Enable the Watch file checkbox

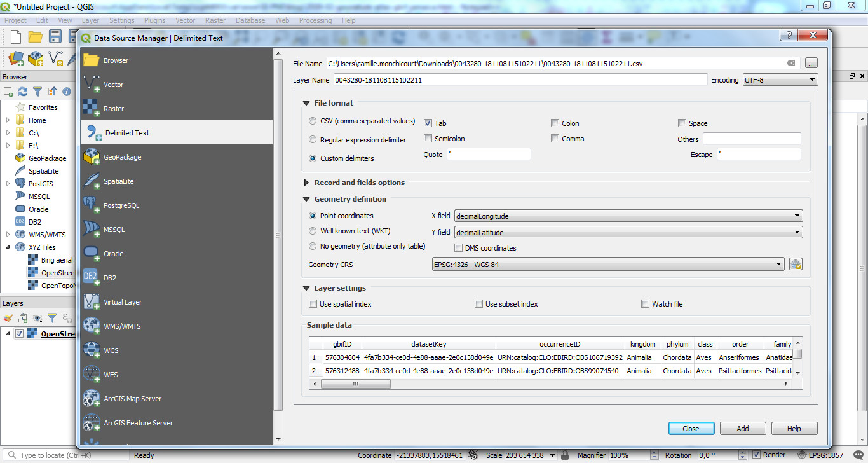coord(646,304)
